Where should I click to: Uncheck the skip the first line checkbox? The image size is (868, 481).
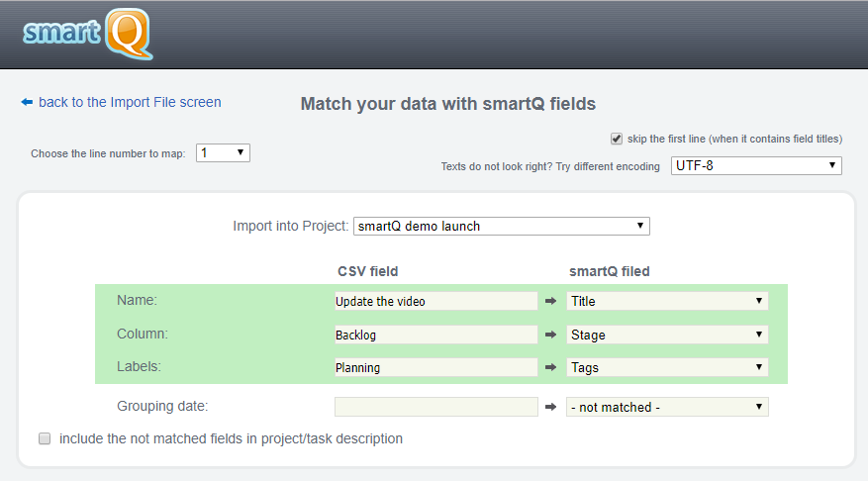click(617, 139)
